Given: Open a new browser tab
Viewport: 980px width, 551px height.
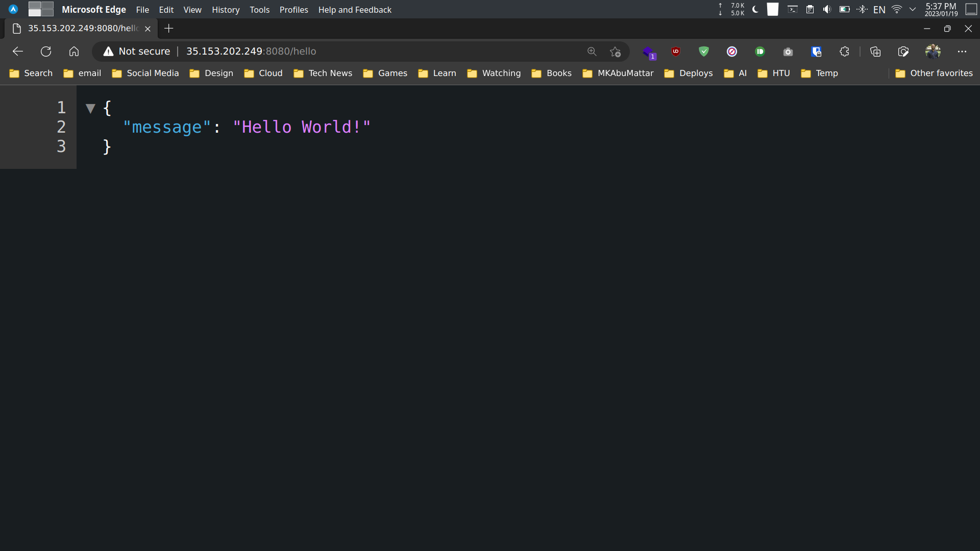Looking at the screenshot, I should pyautogui.click(x=168, y=29).
